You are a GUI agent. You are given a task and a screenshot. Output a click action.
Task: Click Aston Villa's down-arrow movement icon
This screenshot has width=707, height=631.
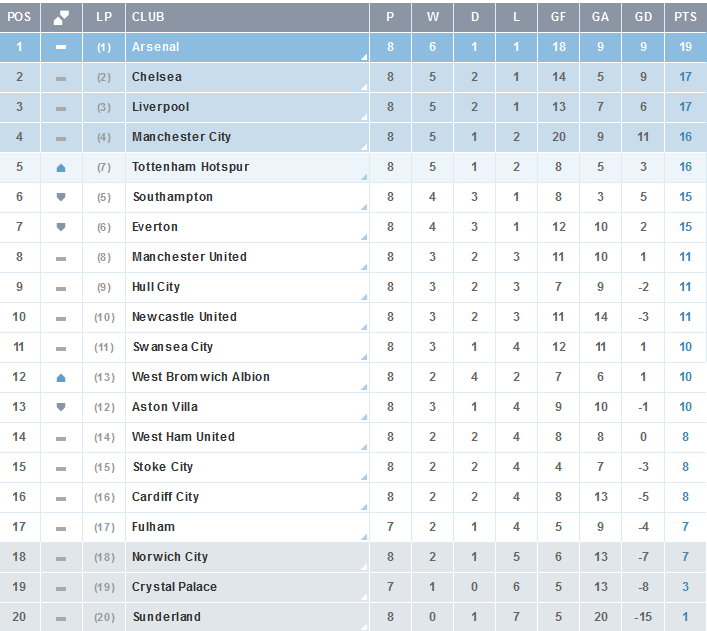(61, 407)
